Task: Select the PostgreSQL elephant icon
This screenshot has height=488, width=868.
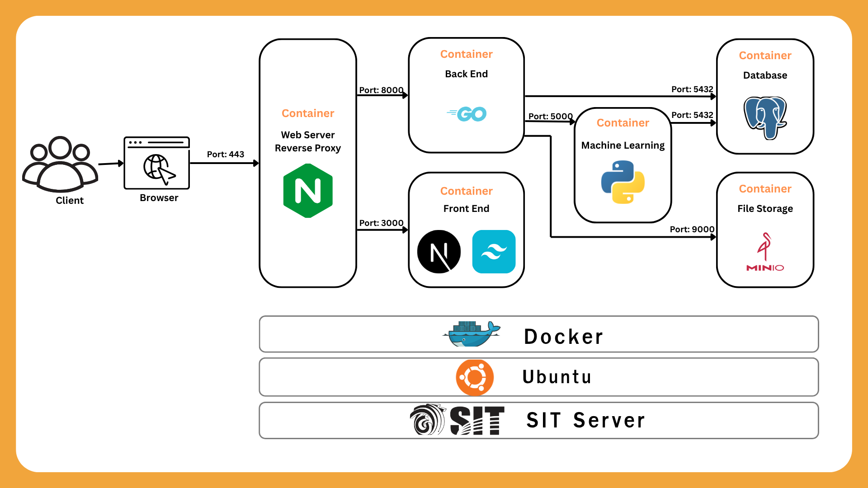Action: pos(765,117)
